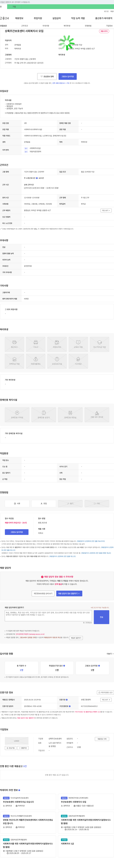Open the 출산휴가·육아휴직 menu
This screenshot has width=114, height=868.
(104, 18)
